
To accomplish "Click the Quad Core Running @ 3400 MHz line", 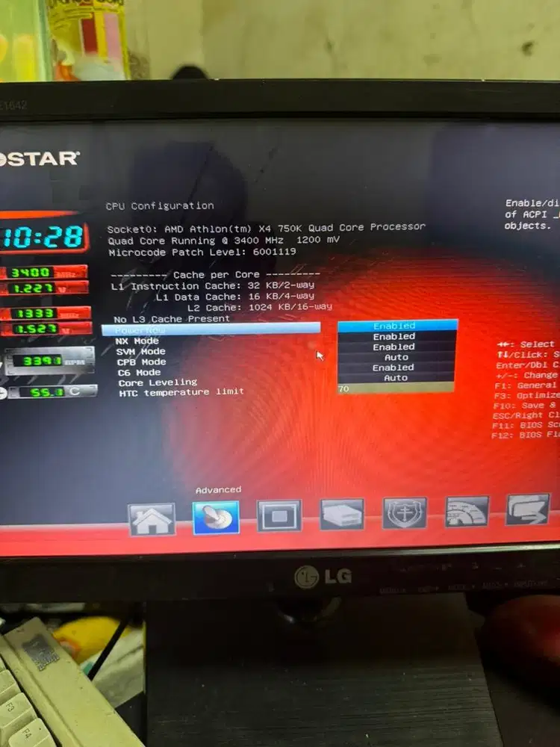I will pyautogui.click(x=223, y=240).
